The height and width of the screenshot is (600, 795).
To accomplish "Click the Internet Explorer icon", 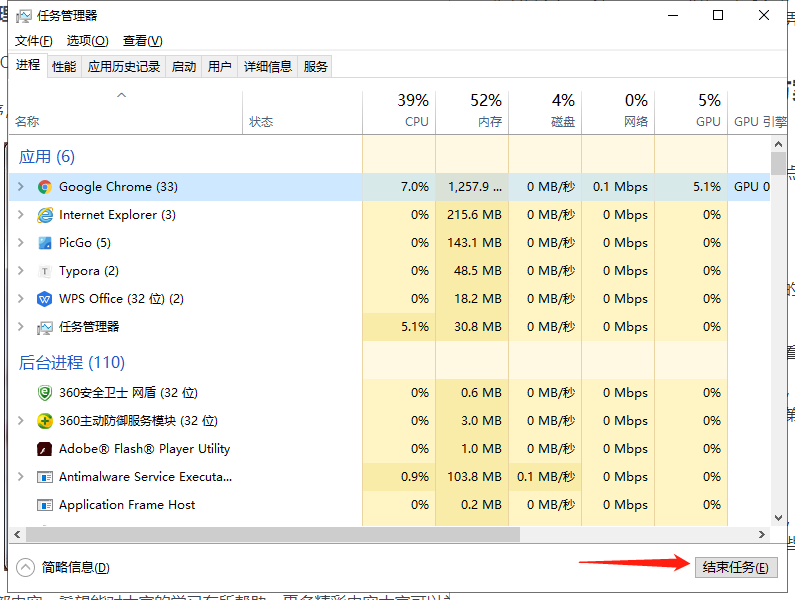I will pyautogui.click(x=45, y=215).
